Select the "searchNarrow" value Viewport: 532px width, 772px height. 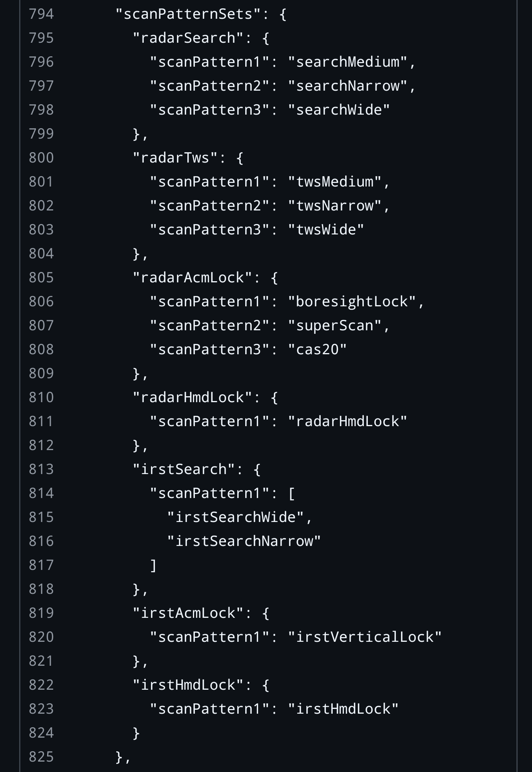click(347, 86)
